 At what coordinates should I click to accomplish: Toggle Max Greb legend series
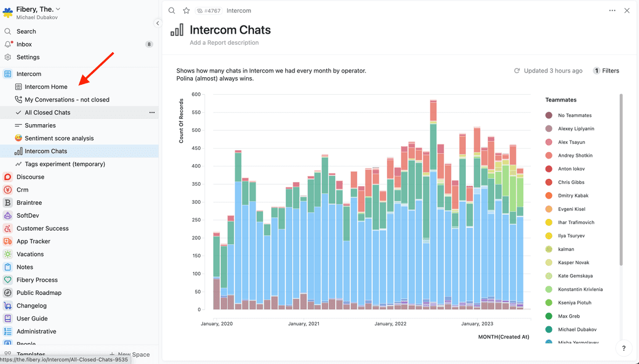tap(549, 316)
